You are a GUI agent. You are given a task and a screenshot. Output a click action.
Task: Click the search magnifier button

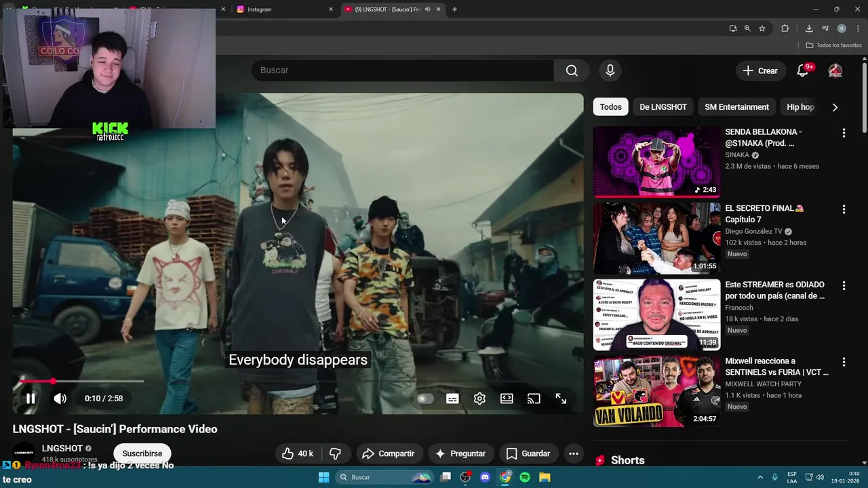point(572,70)
